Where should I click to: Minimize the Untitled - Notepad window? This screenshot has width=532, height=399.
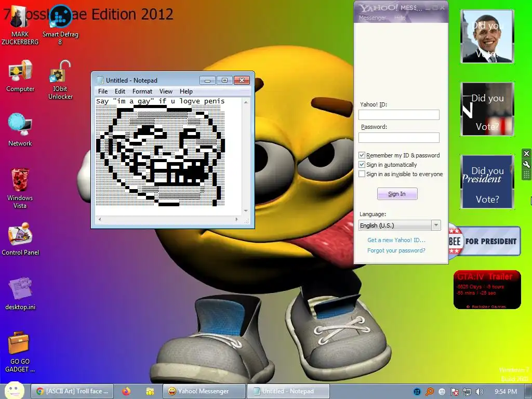208,81
